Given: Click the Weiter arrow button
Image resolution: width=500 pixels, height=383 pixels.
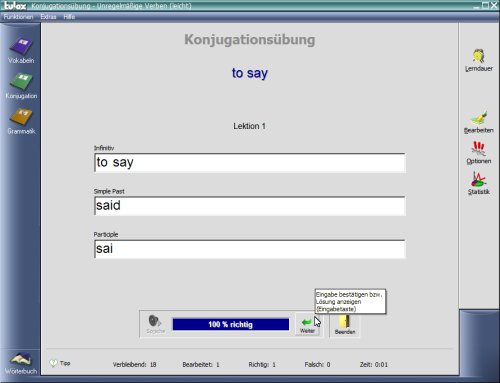Looking at the screenshot, I should click(x=307, y=325).
